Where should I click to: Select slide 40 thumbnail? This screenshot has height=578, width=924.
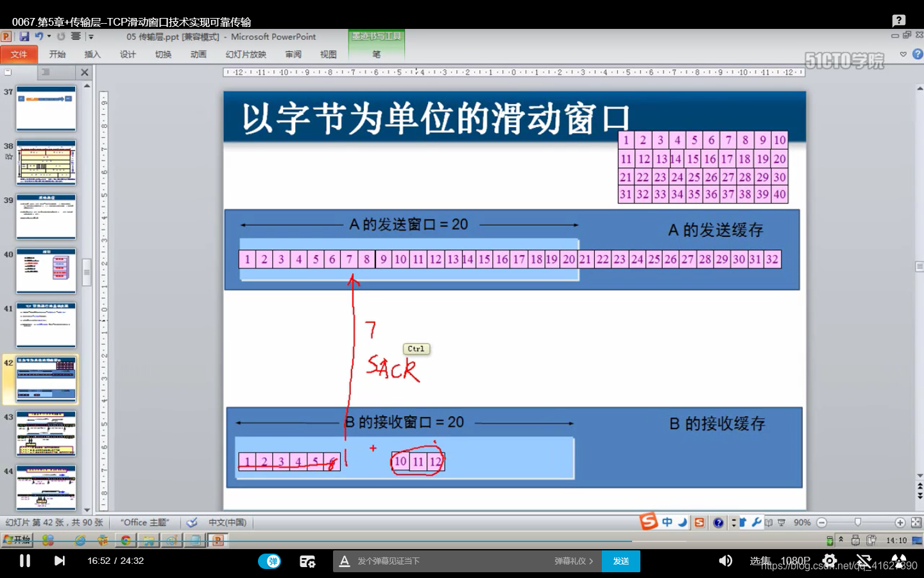[x=46, y=271]
